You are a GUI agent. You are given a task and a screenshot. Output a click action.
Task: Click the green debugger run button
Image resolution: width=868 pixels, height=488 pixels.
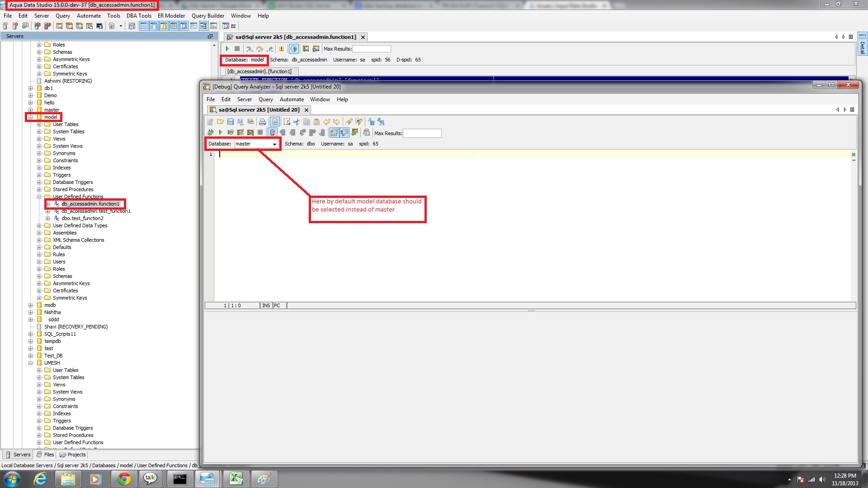point(227,49)
